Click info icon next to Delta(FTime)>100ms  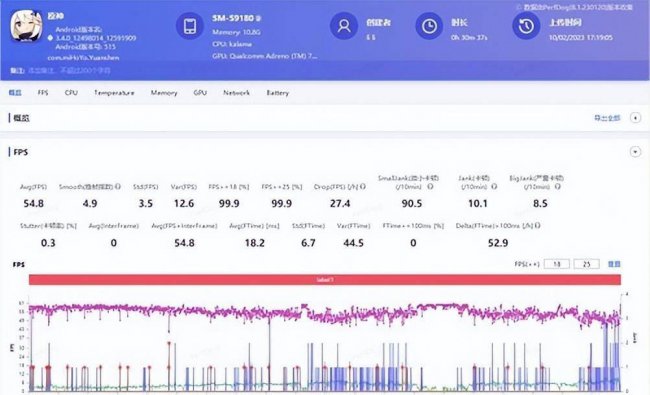click(x=537, y=225)
